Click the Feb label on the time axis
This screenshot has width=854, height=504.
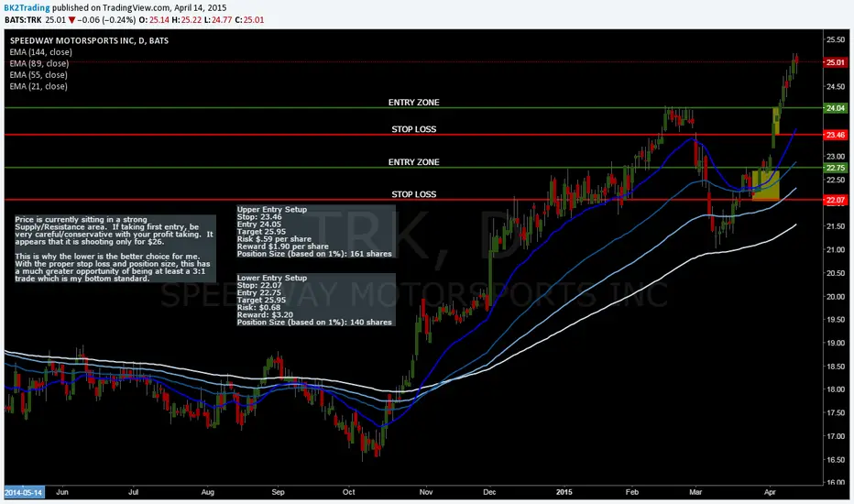[x=631, y=492]
